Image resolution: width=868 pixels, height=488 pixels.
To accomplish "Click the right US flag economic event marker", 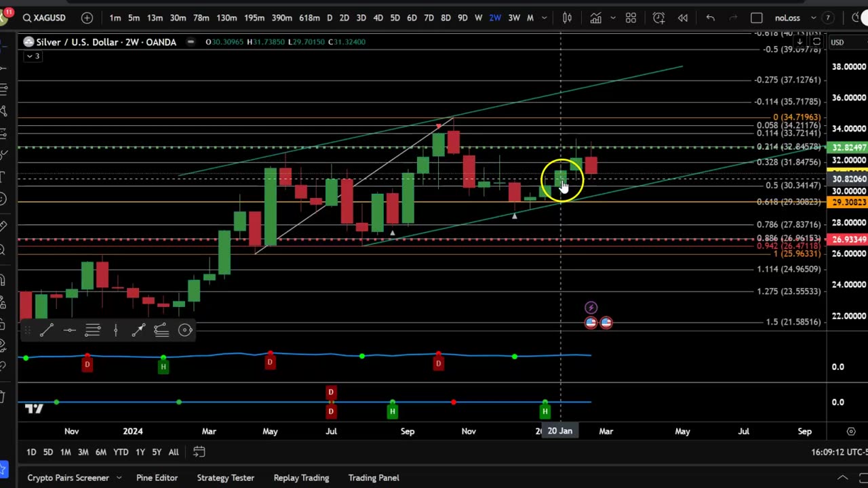I will [606, 323].
